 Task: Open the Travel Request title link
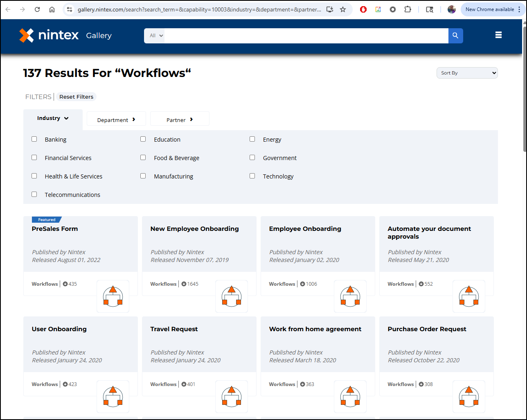pos(174,329)
